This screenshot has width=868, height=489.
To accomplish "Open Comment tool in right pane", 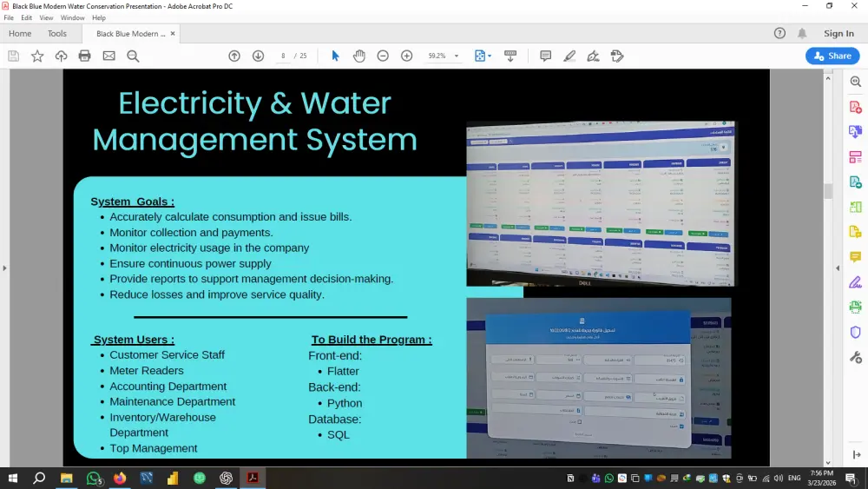I will point(855,257).
